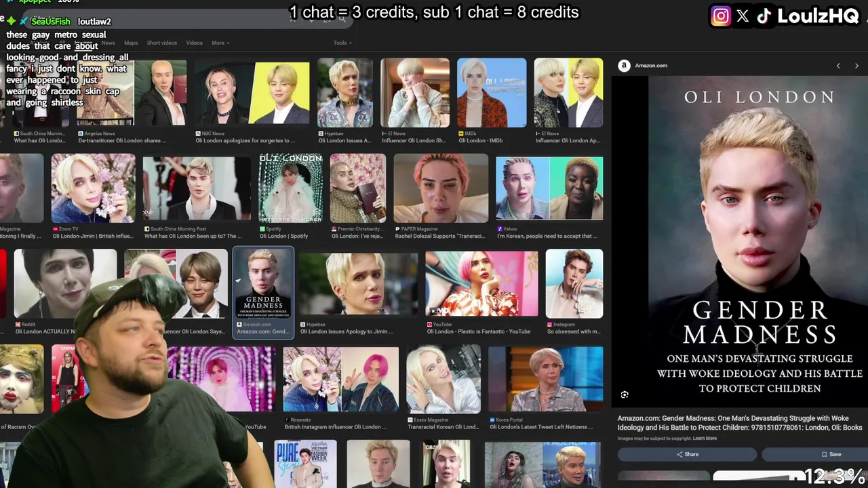Click the Save bookmark icon in preview panel
Viewport: 868px width, 488px height.
(824, 454)
